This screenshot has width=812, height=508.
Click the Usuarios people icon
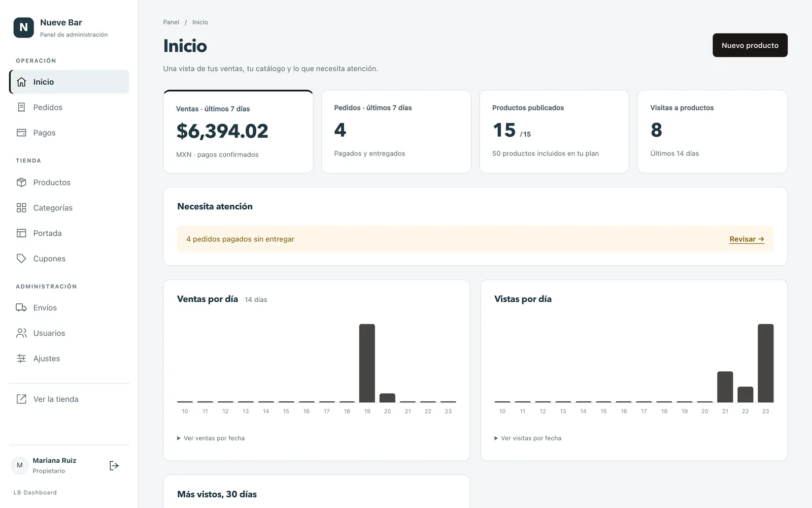pos(21,333)
